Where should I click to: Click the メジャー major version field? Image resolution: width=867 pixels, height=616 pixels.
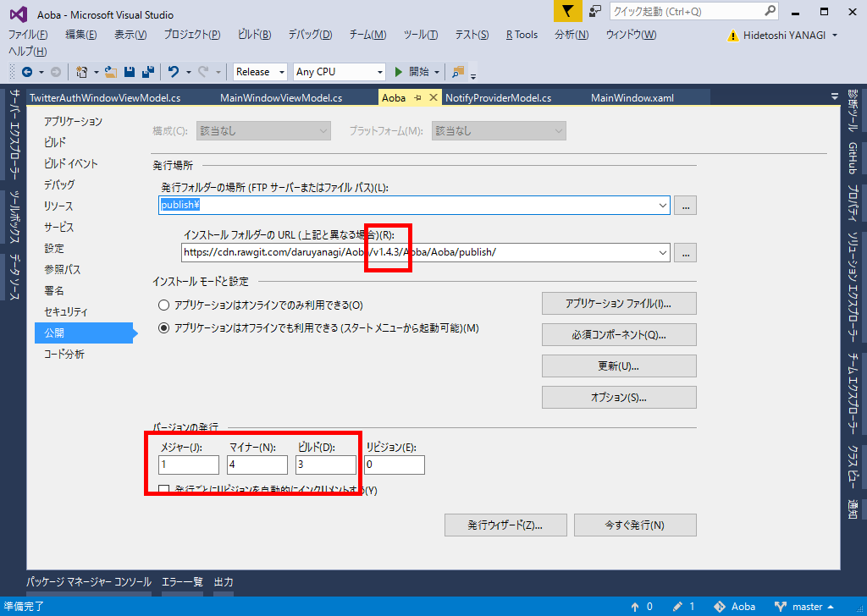[189, 465]
